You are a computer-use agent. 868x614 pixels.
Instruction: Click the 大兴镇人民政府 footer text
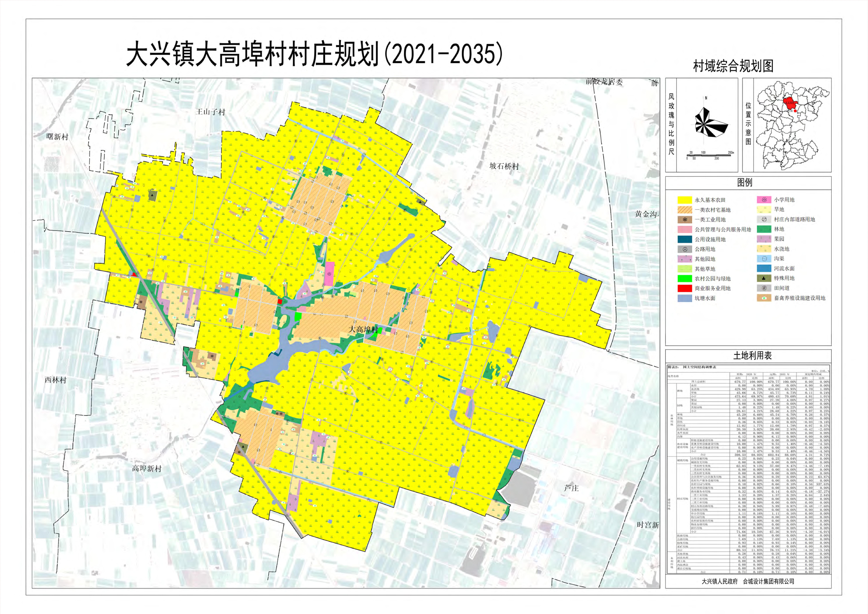pyautogui.click(x=720, y=581)
